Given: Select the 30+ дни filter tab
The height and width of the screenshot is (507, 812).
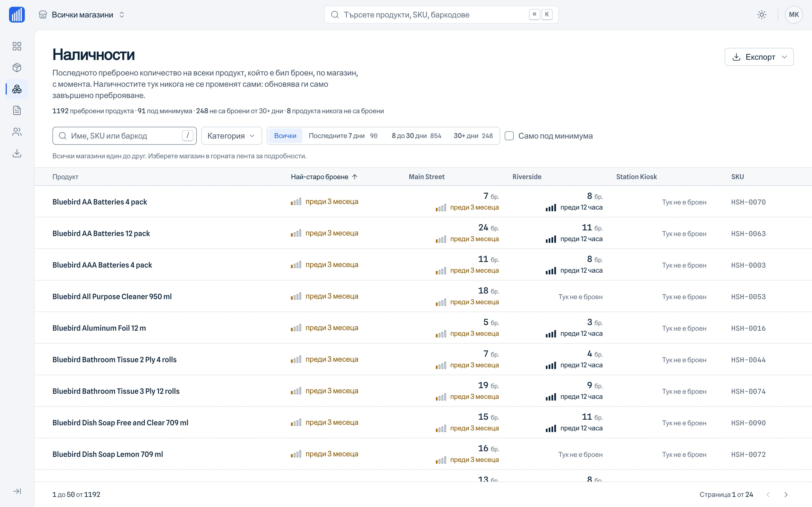Looking at the screenshot, I should [473, 136].
